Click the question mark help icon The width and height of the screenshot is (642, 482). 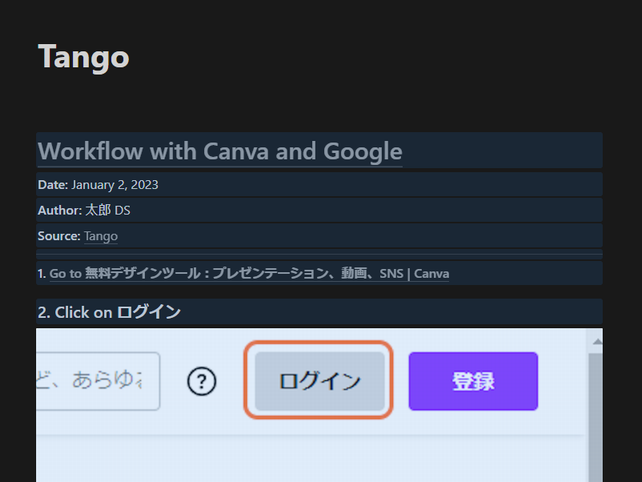(x=201, y=381)
